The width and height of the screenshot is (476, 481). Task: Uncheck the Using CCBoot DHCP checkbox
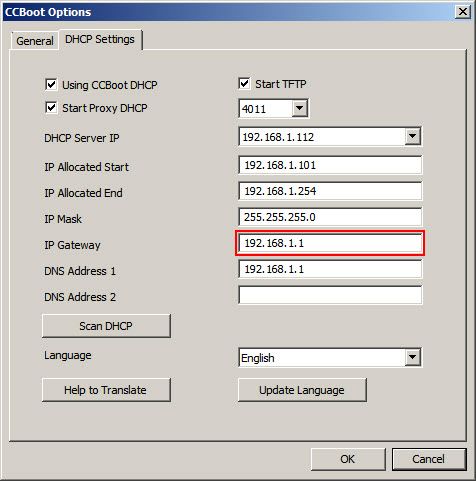click(51, 84)
